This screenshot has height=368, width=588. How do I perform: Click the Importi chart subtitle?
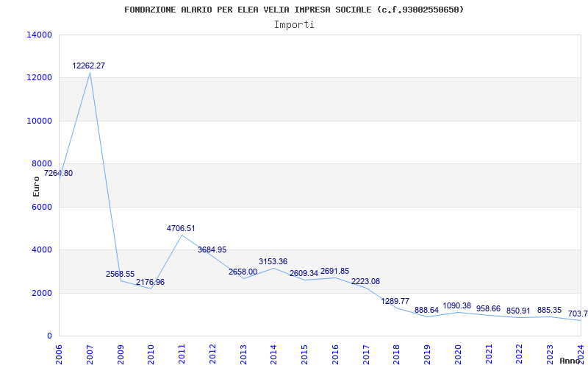[294, 25]
